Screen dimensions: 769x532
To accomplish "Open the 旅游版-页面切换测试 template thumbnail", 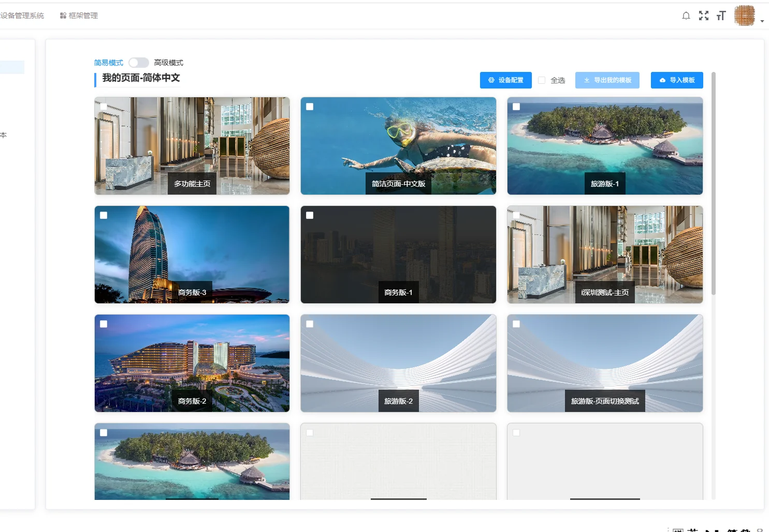I will tap(605, 363).
